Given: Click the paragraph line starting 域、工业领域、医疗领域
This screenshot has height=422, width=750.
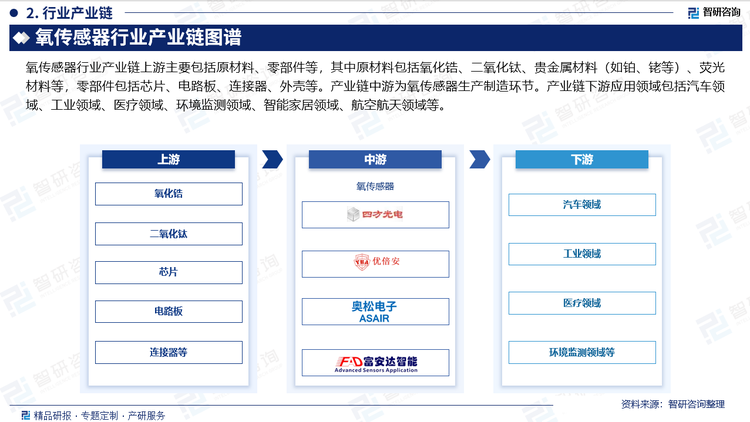Looking at the screenshot, I should [x=236, y=105].
